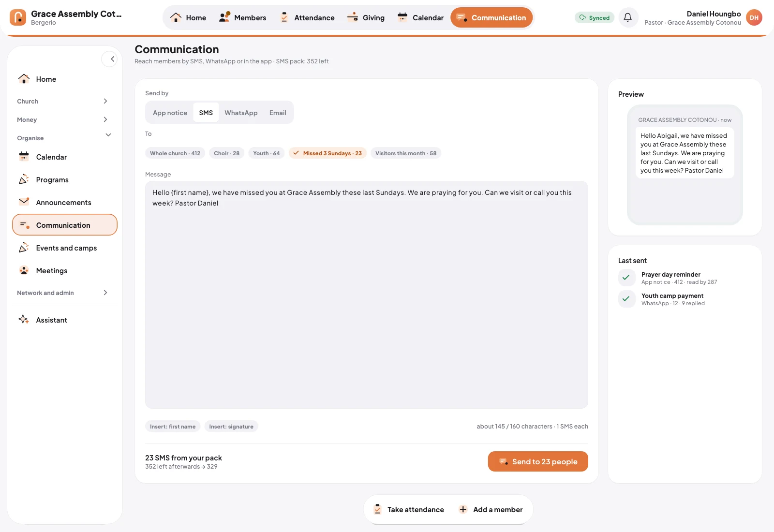Select the Youth · 64 recipient chip

tap(267, 153)
